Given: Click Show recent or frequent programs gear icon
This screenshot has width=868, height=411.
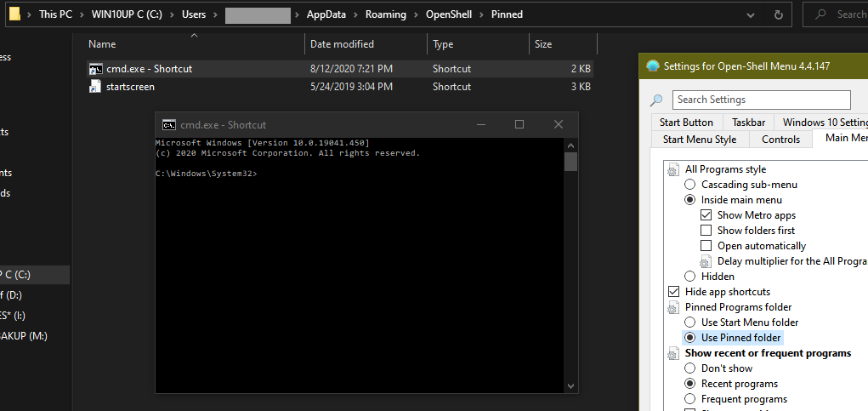Looking at the screenshot, I should [673, 353].
